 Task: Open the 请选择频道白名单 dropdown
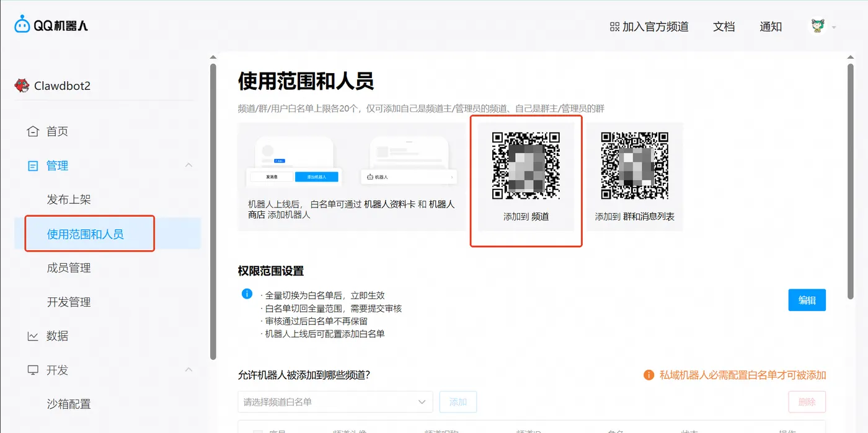[x=335, y=402]
